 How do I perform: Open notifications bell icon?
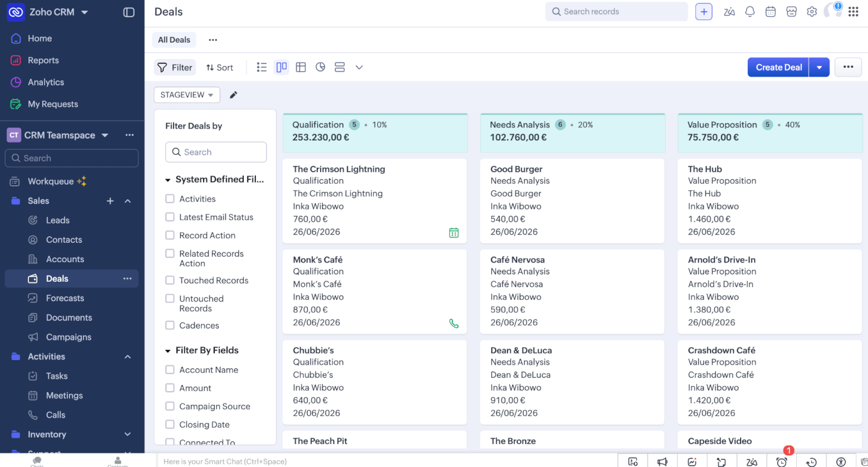pyautogui.click(x=750, y=12)
